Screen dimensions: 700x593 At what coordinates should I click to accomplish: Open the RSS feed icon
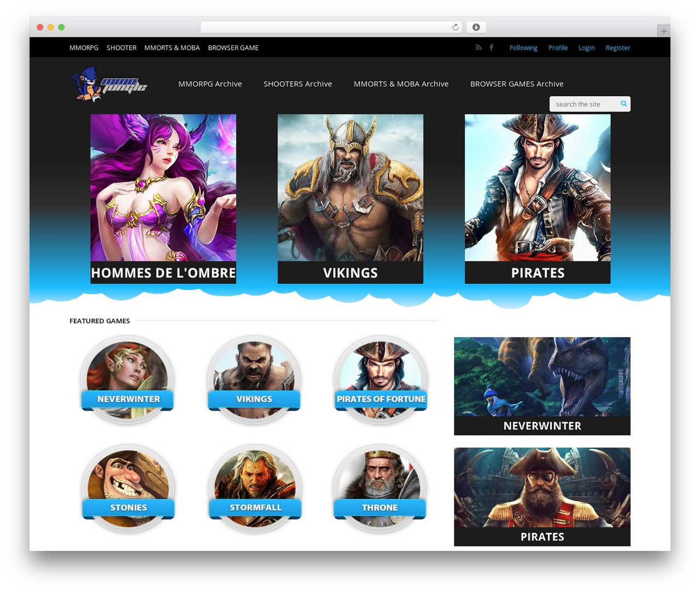[479, 48]
